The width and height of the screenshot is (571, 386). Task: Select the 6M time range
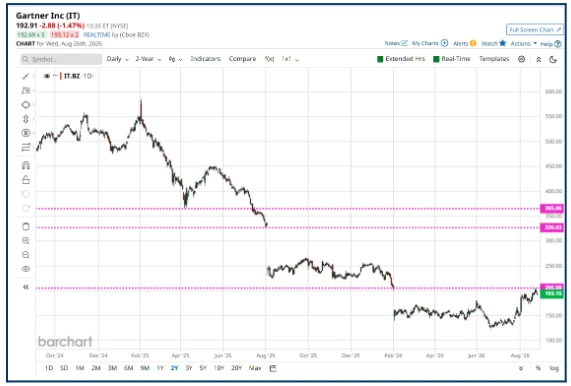point(128,368)
